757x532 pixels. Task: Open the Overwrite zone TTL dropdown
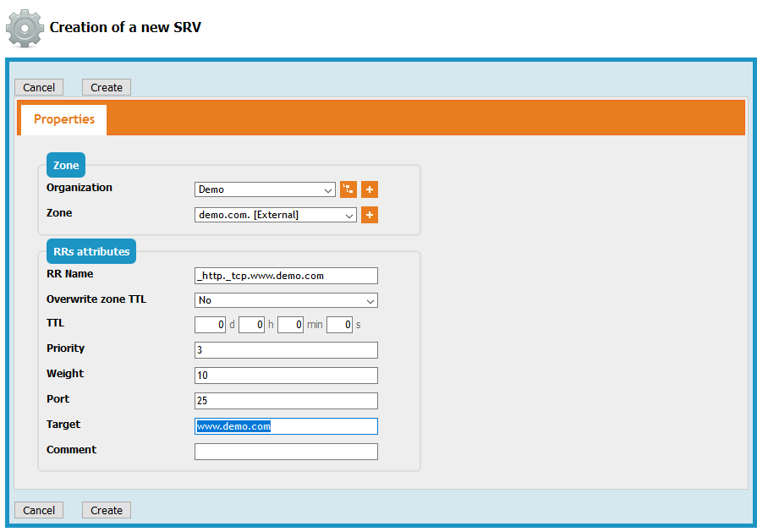point(286,300)
